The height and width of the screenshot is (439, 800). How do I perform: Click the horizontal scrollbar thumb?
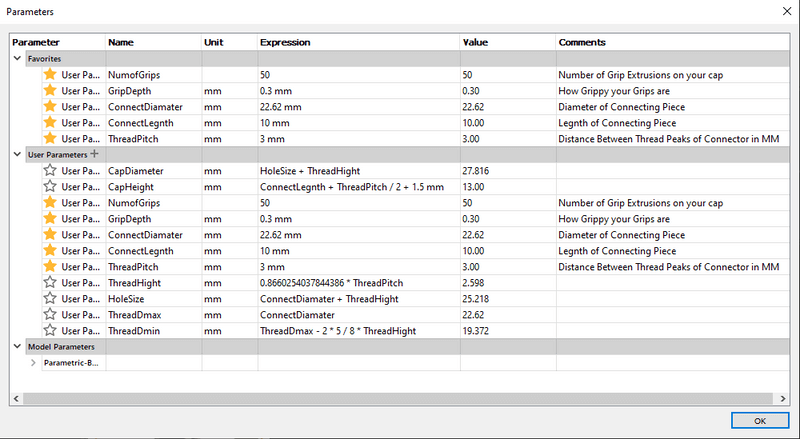pyautogui.click(x=398, y=399)
